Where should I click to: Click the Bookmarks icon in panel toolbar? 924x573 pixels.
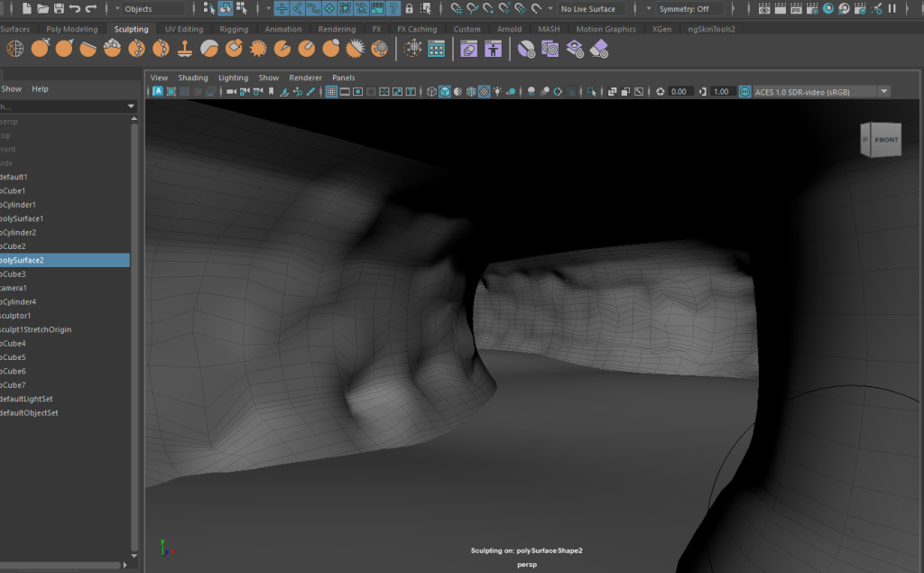pyautogui.click(x=272, y=91)
